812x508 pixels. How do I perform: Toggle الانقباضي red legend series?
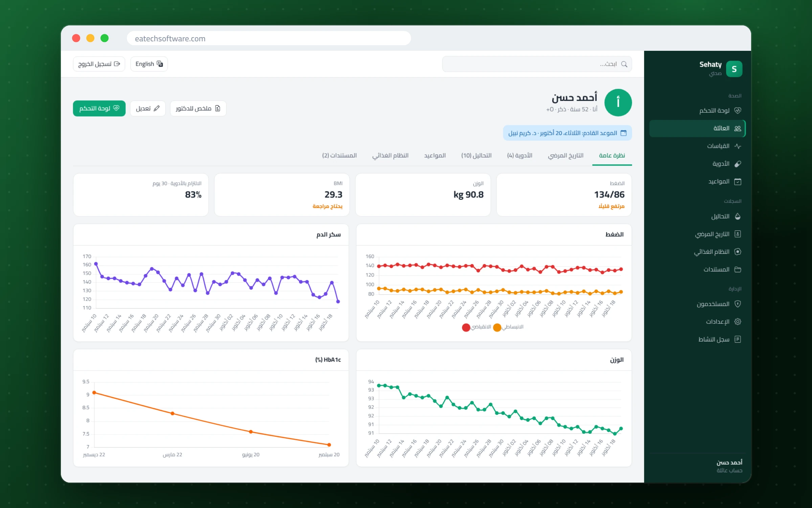(476, 327)
